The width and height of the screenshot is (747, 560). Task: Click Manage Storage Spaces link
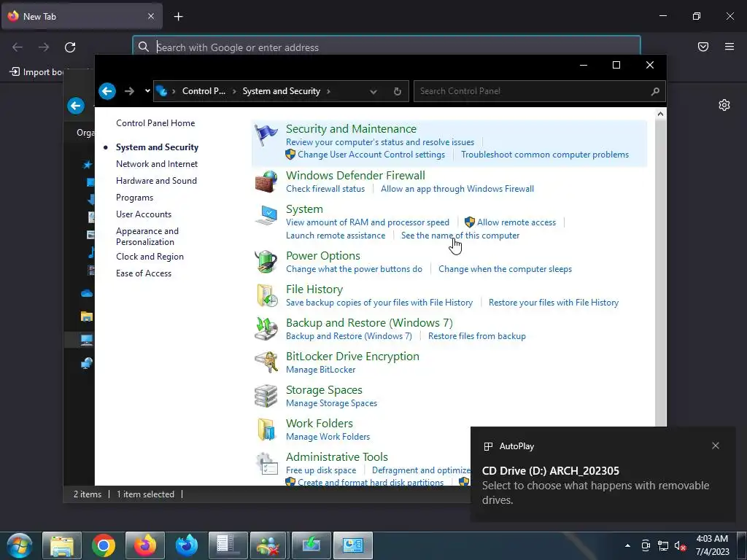332,403
